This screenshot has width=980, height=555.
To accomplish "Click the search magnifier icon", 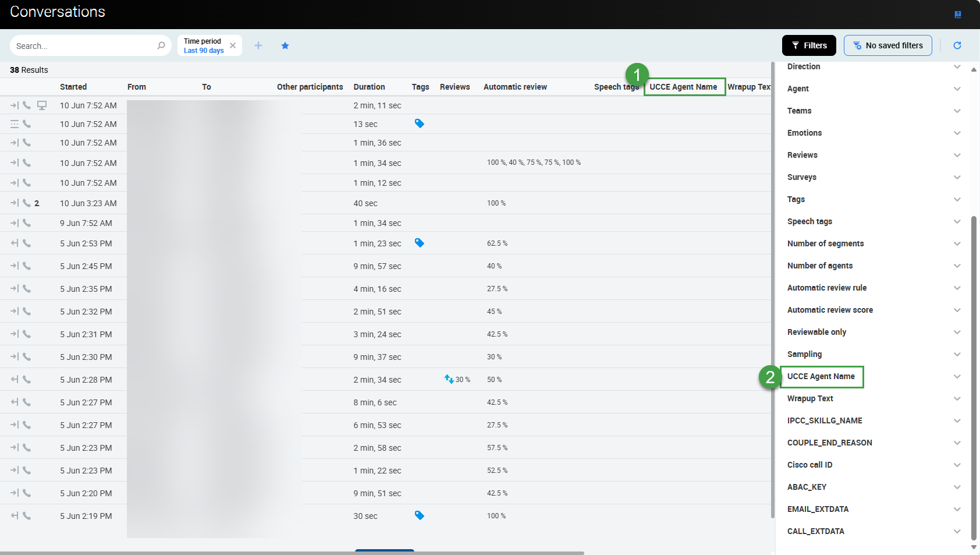I will 161,45.
